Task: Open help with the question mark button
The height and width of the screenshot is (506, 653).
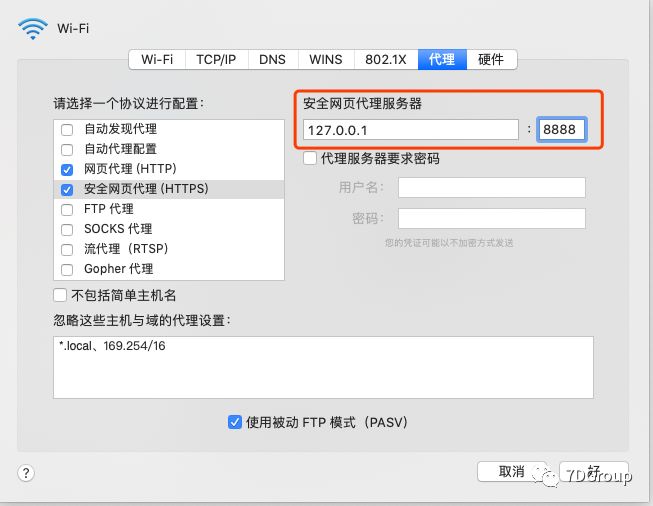Action: click(26, 473)
